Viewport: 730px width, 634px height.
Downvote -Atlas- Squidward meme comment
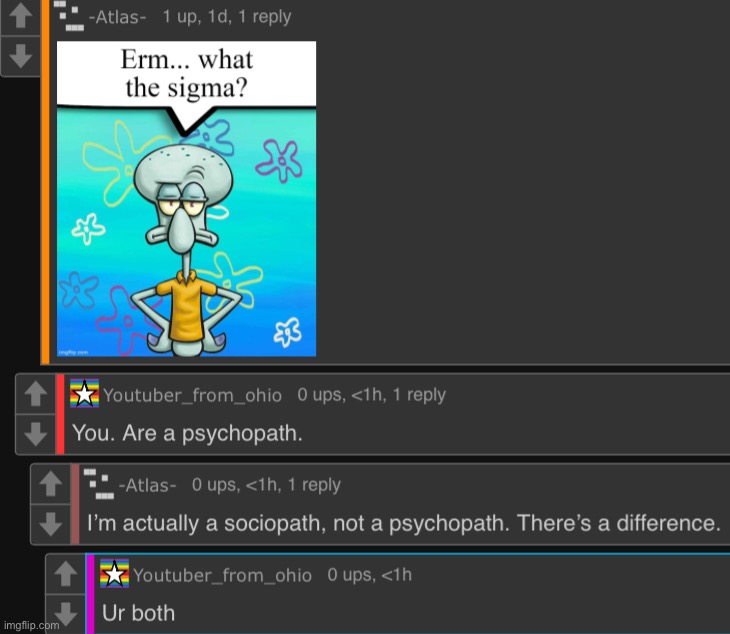pyautogui.click(x=20, y=55)
